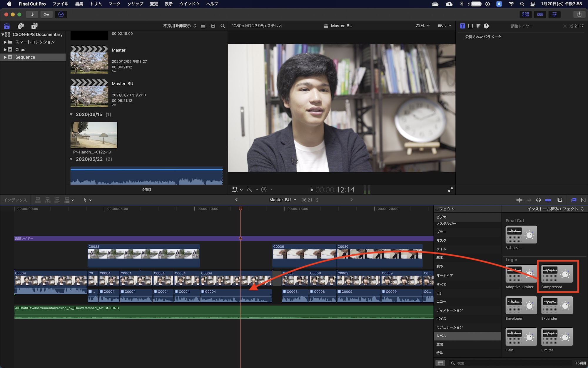588x368 pixels.
Task: Search the browser with magnifier icon
Action: coord(223,26)
